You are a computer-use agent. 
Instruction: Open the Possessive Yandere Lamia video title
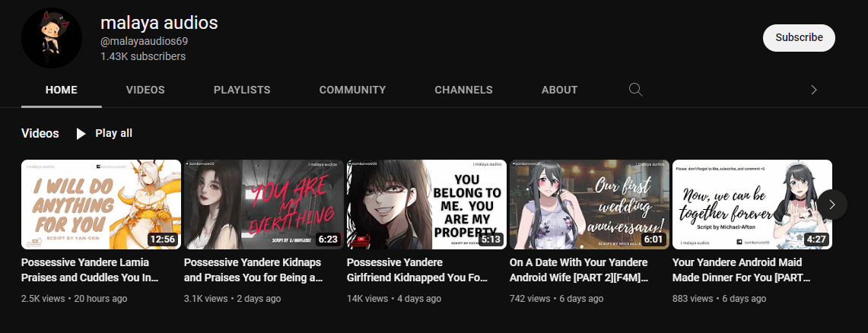point(90,270)
